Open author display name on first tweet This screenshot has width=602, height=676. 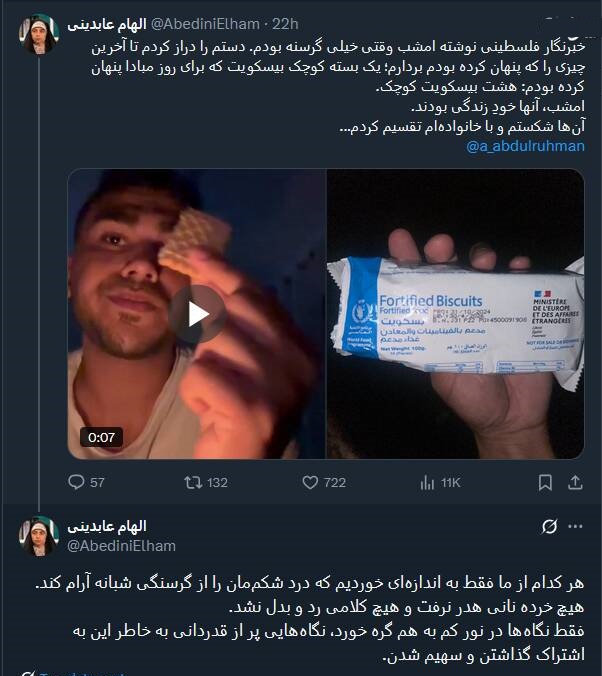click(x=107, y=24)
